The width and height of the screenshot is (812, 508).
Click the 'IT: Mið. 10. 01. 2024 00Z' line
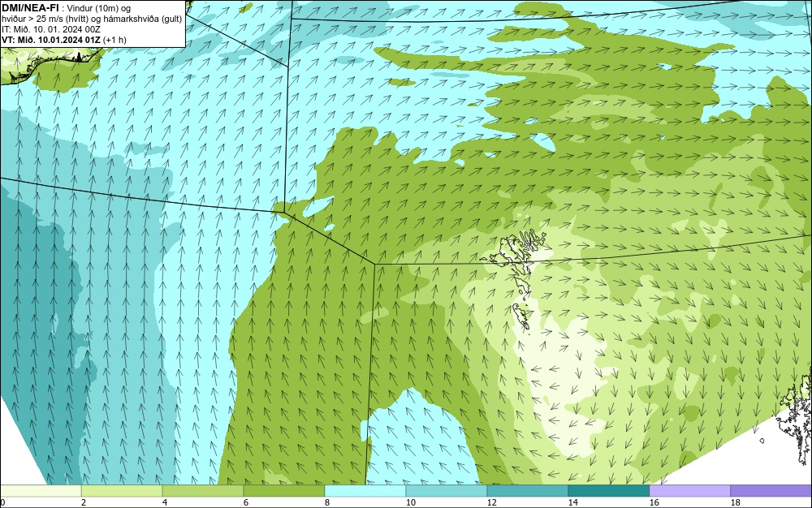pyautogui.click(x=51, y=29)
